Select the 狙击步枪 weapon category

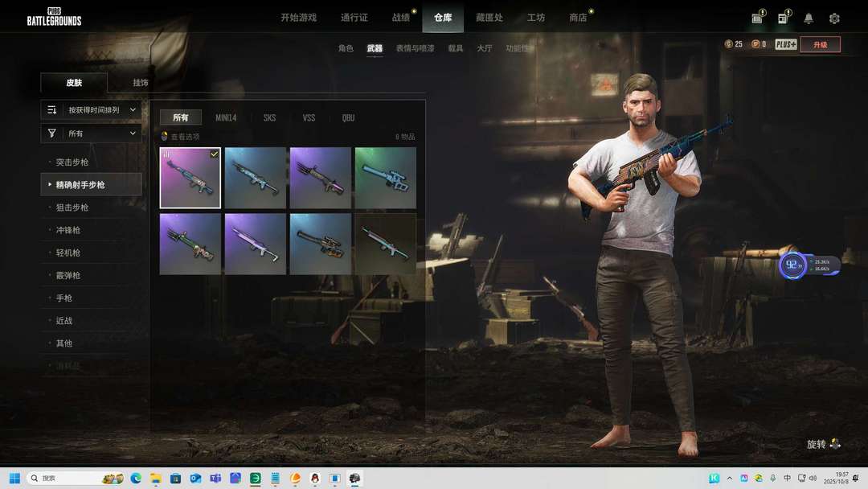click(72, 208)
